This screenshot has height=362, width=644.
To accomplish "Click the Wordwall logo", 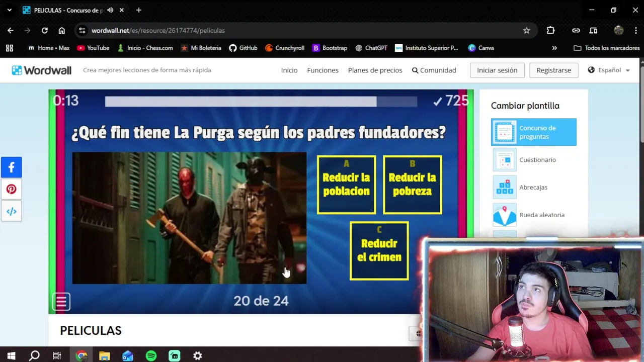I will [x=42, y=70].
